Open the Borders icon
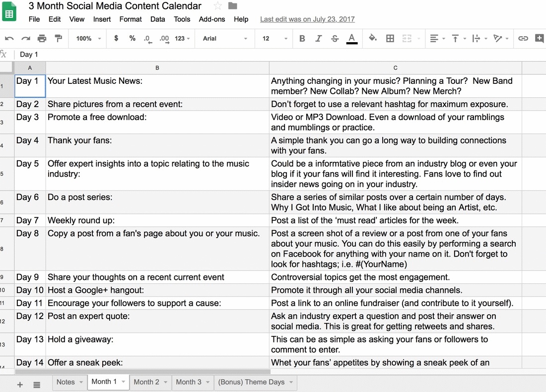Viewport: 546px width, 392px height. (390, 38)
